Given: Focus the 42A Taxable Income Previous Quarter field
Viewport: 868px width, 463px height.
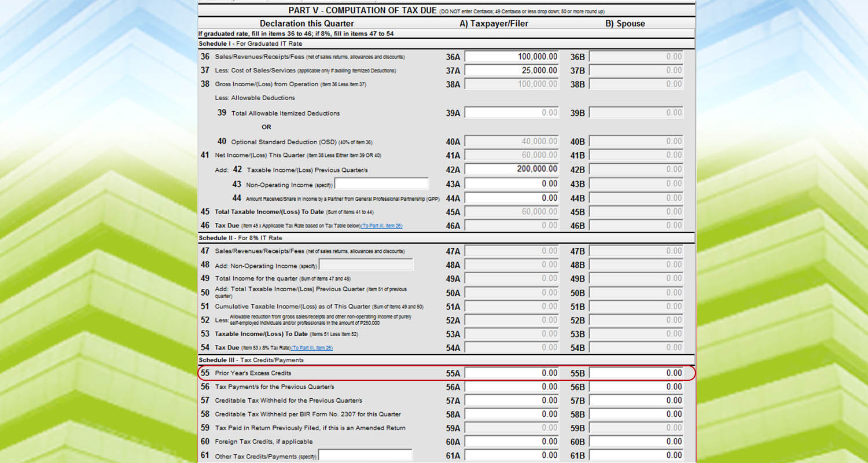Looking at the screenshot, I should coord(512,170).
